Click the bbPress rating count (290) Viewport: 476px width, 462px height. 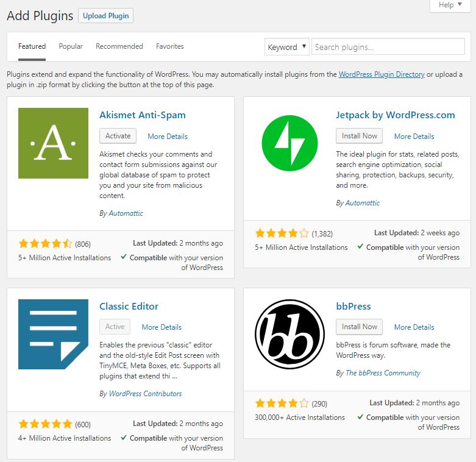pos(319,404)
